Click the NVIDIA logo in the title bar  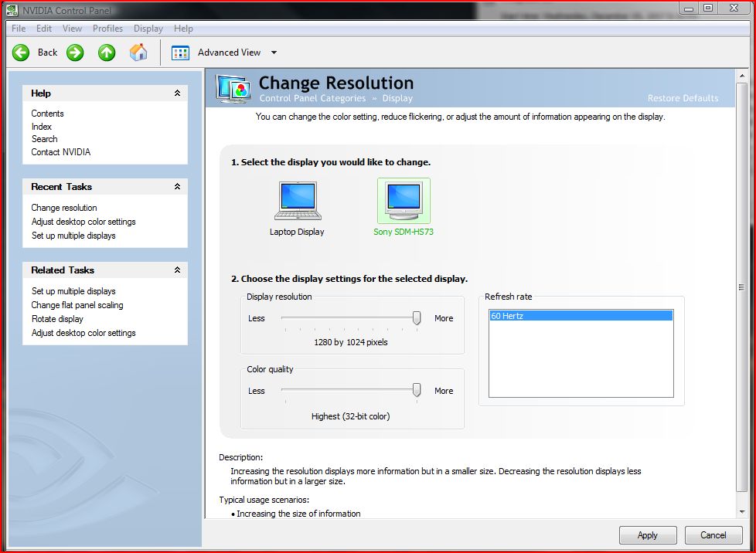click(x=12, y=9)
